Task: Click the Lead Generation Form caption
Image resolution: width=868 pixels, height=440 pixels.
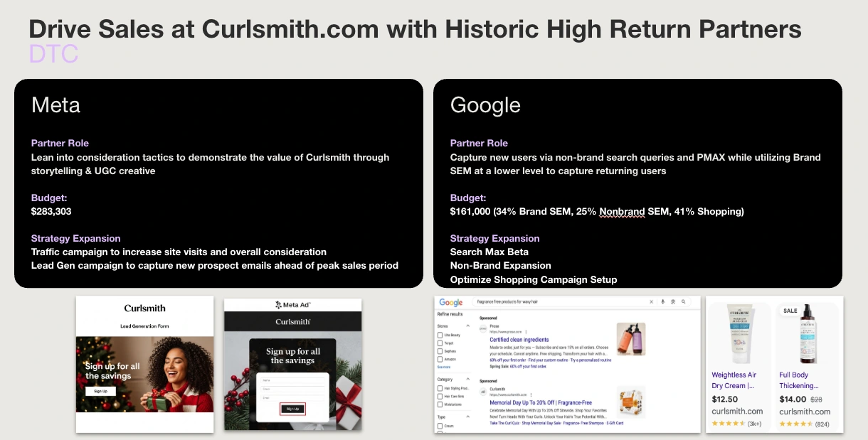Action: tap(144, 327)
